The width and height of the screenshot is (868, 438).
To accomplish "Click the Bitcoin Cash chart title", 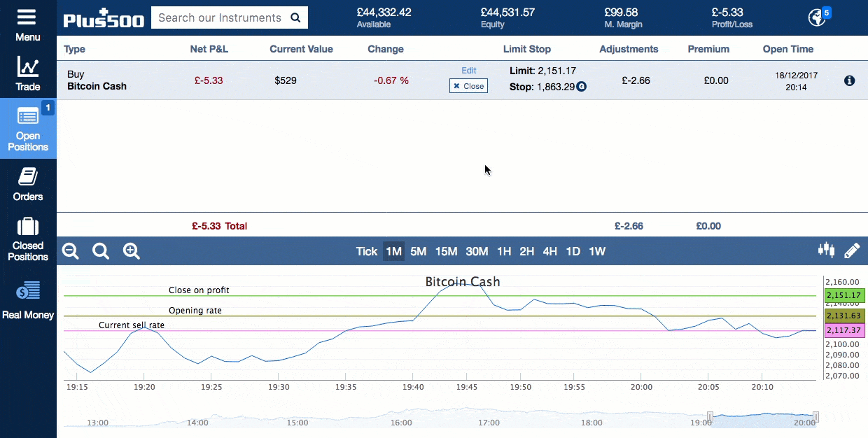I will 463,282.
